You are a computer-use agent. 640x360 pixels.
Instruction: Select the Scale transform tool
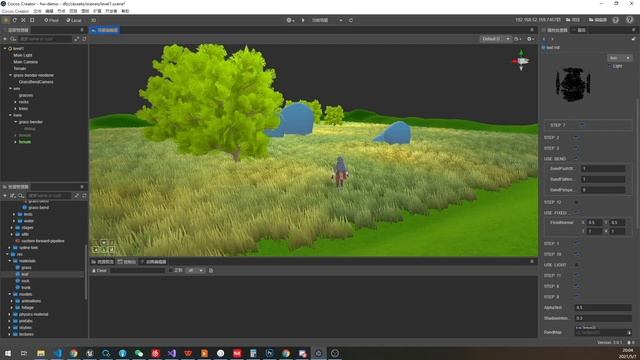(x=23, y=20)
